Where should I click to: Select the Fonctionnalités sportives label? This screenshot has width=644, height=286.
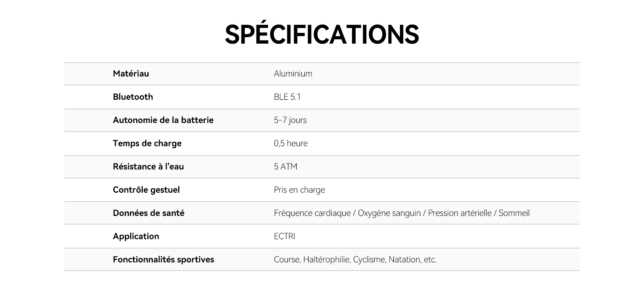coord(164,260)
